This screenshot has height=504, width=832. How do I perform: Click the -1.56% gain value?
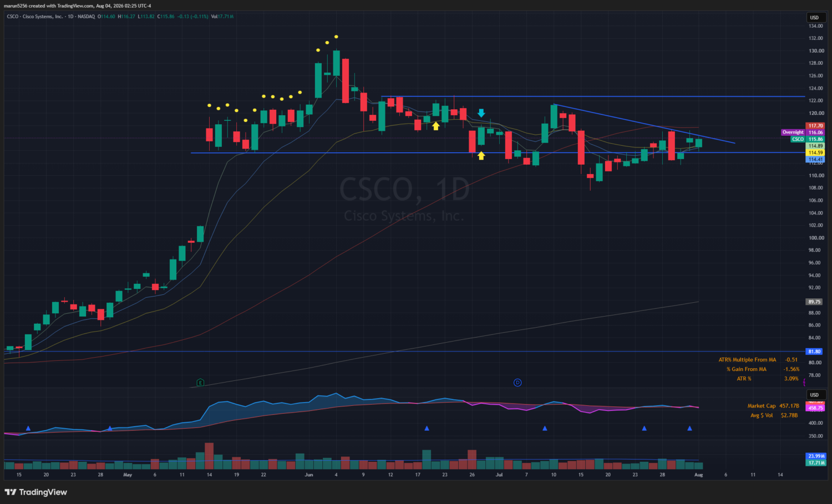[792, 369]
